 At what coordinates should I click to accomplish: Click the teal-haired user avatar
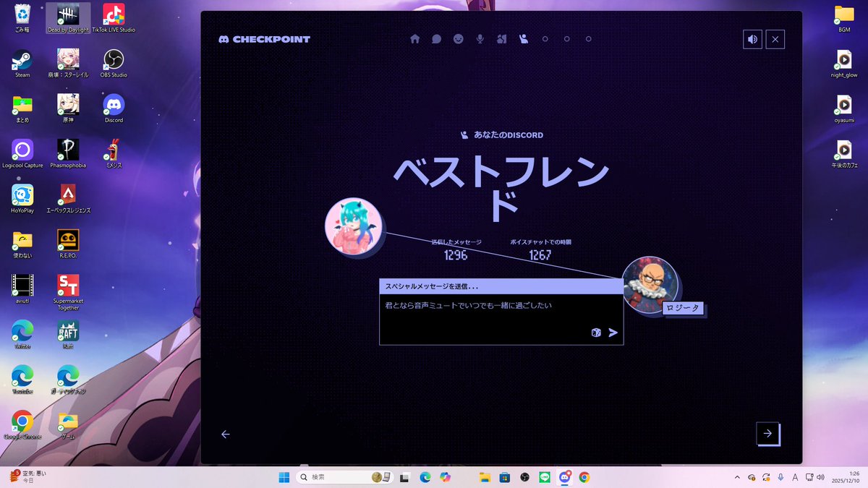[353, 226]
